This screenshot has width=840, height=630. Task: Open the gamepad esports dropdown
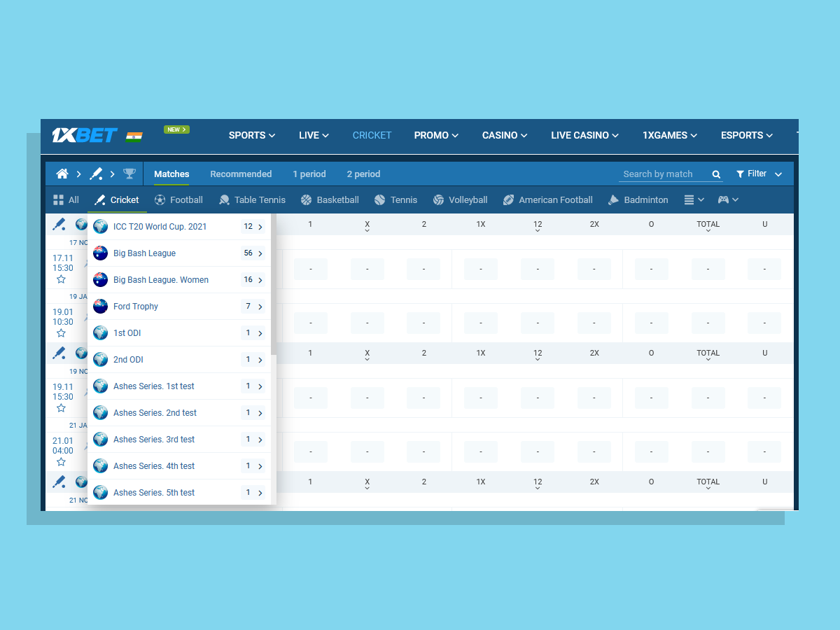(728, 199)
